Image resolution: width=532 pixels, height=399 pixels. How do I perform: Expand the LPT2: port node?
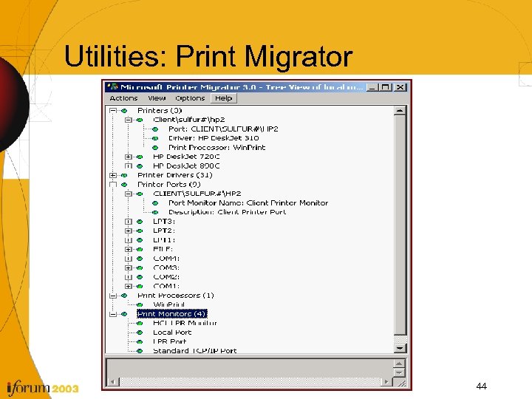129,231
